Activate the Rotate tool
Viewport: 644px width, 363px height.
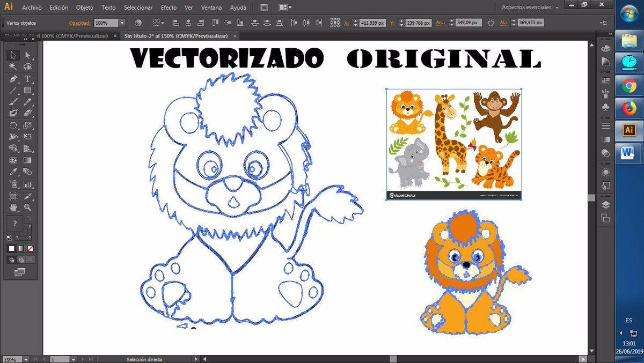pyautogui.click(x=13, y=125)
